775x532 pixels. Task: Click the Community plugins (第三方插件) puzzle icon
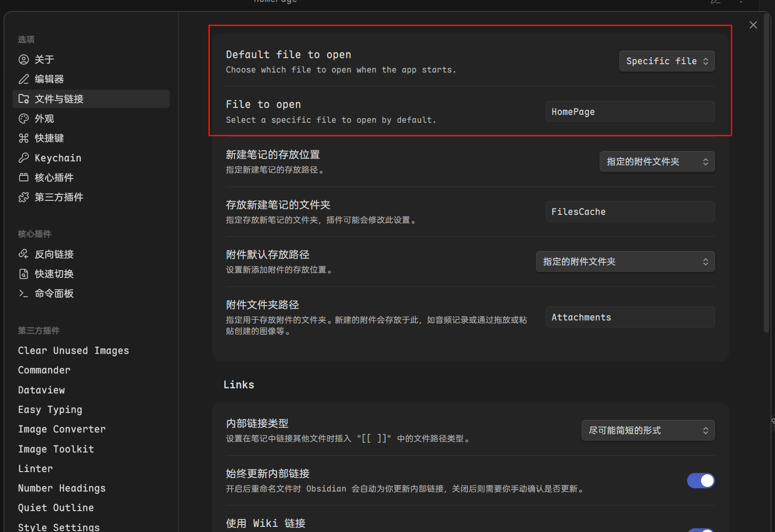[x=24, y=197]
